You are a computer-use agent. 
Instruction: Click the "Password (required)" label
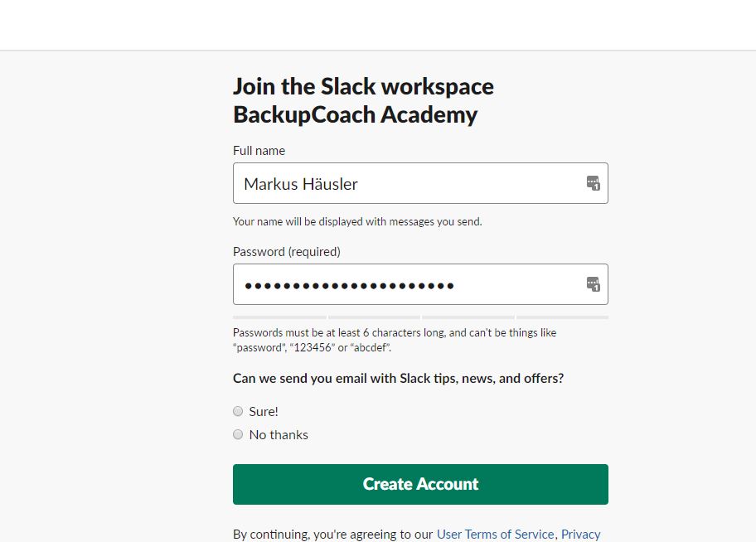click(x=287, y=251)
